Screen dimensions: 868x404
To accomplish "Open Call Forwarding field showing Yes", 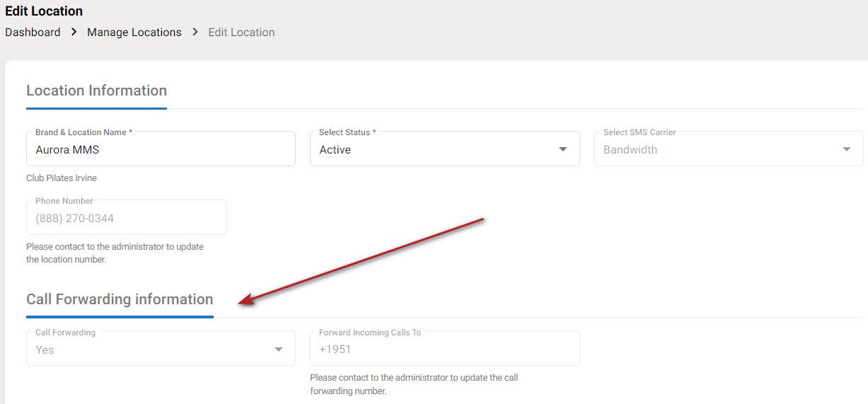I will tap(149, 350).
